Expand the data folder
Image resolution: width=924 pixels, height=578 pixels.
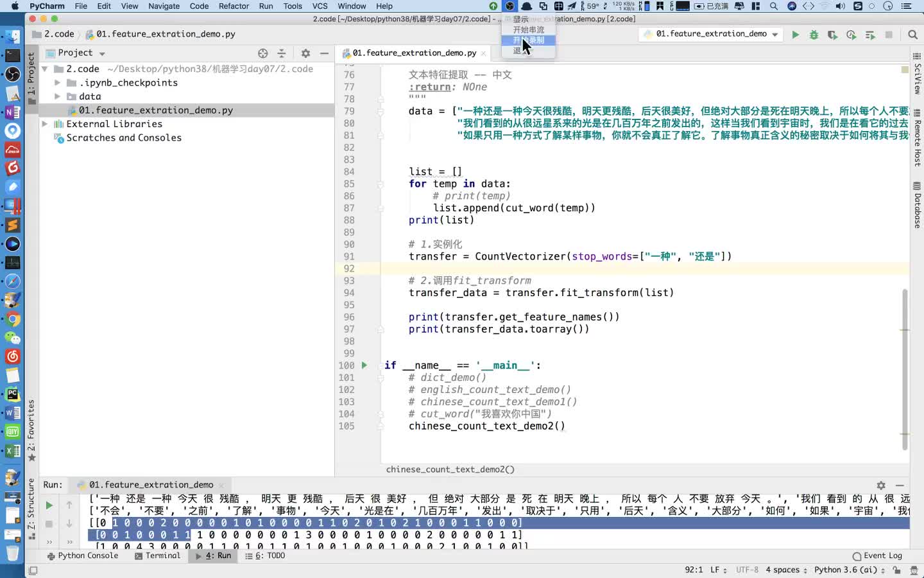pos(57,96)
